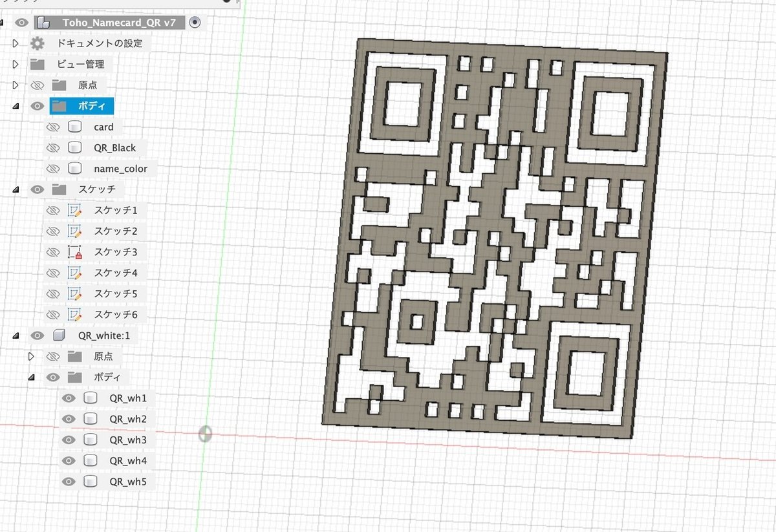Click the QR_wh3 body icon
Image resolution: width=776 pixels, height=532 pixels.
coord(90,440)
